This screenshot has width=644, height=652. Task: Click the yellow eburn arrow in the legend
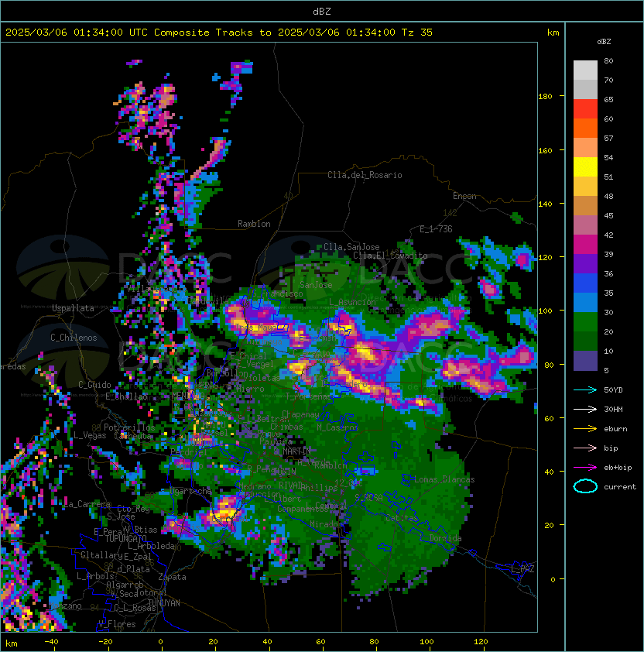pos(585,429)
